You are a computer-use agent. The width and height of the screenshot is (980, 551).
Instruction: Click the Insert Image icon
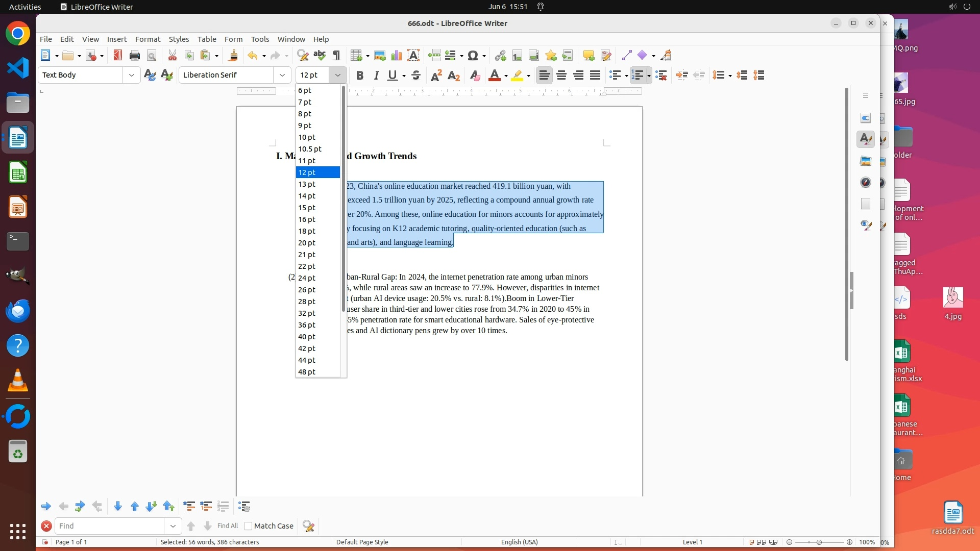[379, 56]
